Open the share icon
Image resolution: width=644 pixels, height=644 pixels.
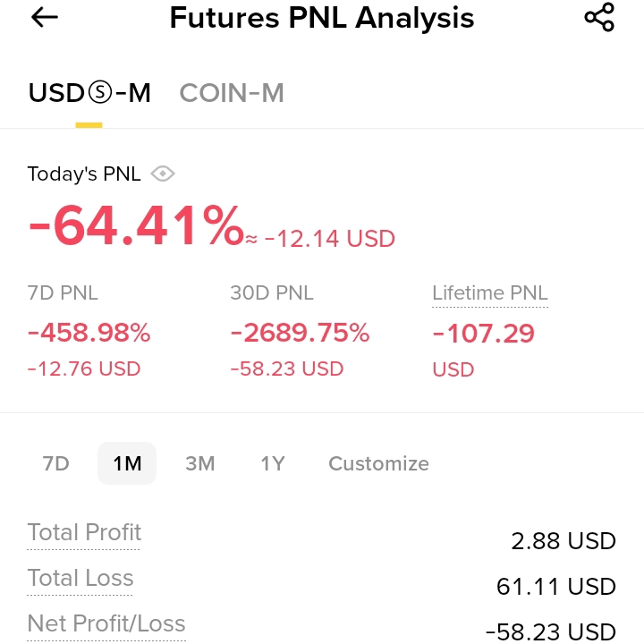[599, 17]
